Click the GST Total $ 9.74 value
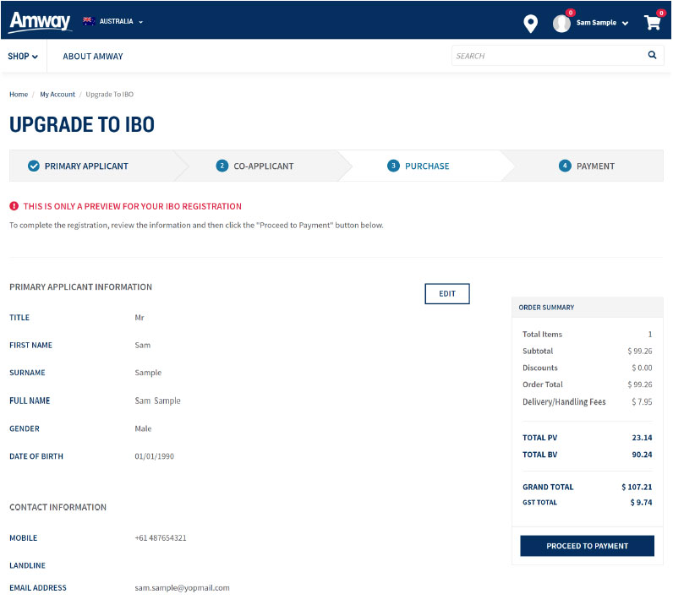 coord(641,502)
